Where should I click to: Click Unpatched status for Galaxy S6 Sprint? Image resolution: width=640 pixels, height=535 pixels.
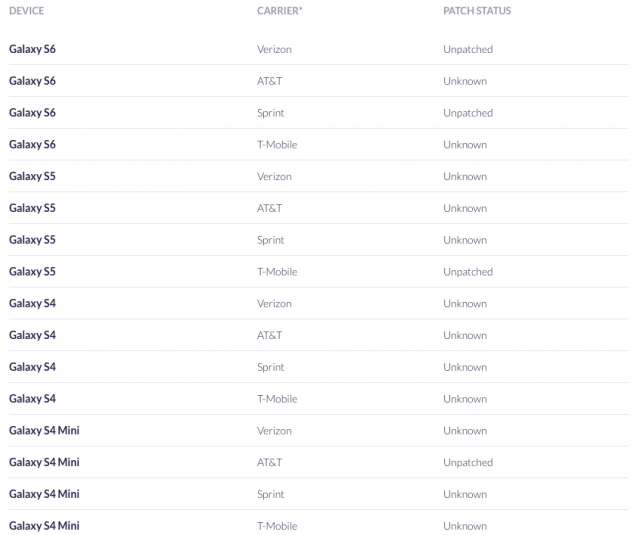[x=468, y=113]
